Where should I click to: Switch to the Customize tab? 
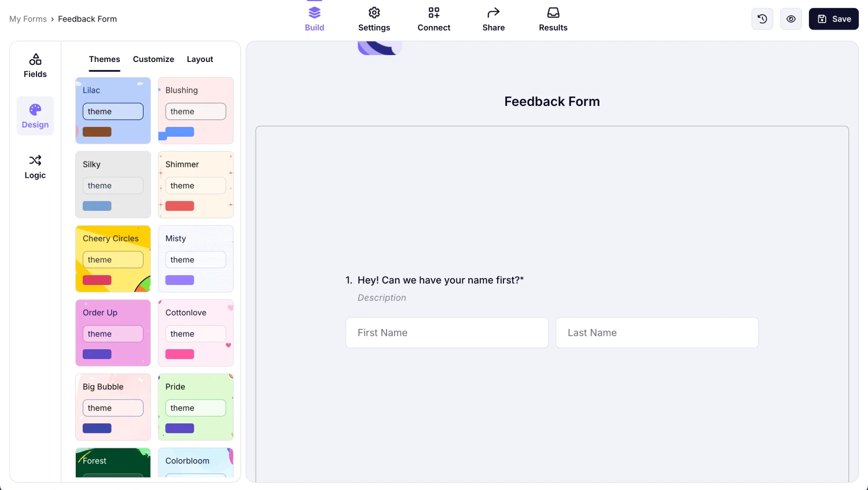point(153,59)
